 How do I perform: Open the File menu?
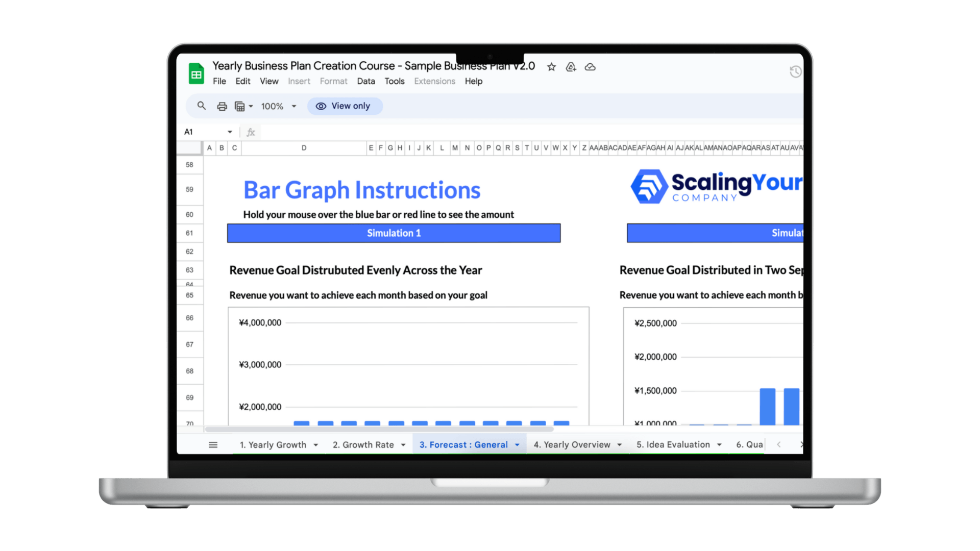click(219, 81)
